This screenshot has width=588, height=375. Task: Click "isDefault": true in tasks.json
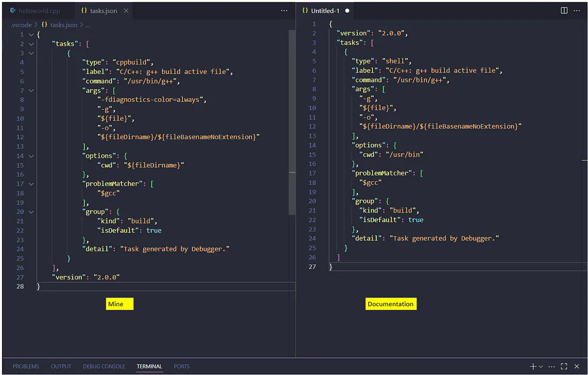tap(129, 230)
